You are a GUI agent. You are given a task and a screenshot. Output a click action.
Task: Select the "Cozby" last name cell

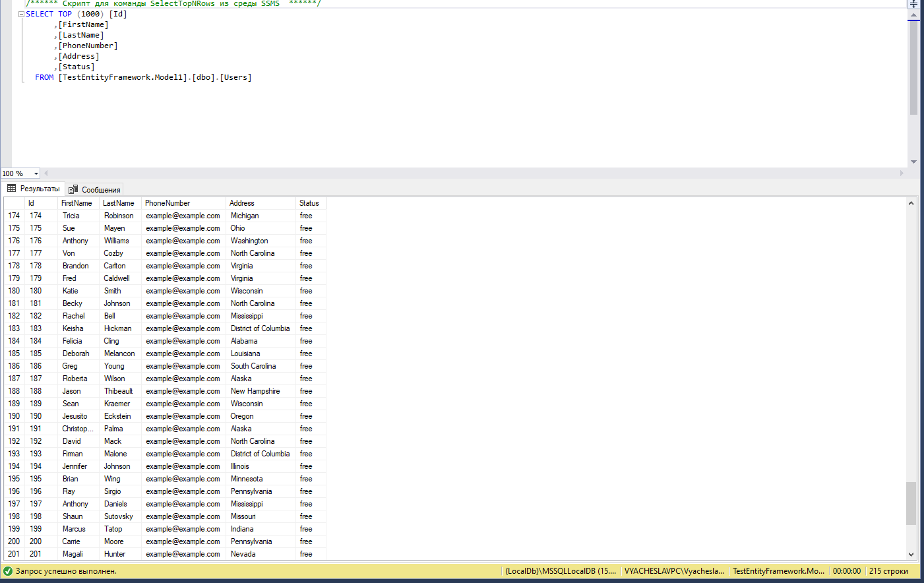(x=120, y=253)
